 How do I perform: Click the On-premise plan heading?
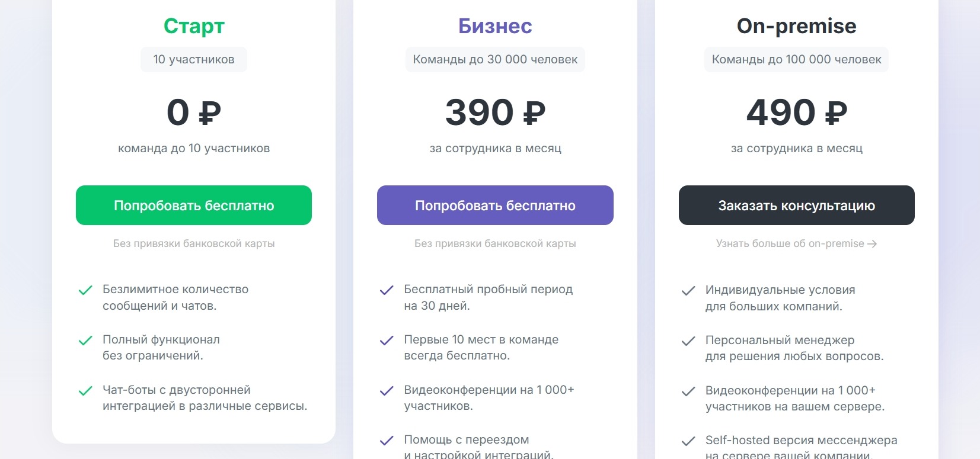click(x=796, y=26)
